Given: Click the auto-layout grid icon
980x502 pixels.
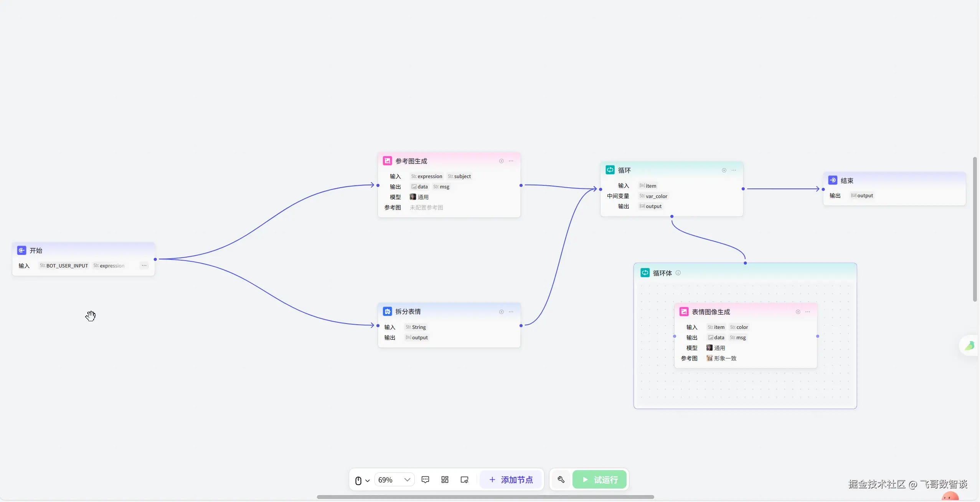Looking at the screenshot, I should [x=445, y=480].
